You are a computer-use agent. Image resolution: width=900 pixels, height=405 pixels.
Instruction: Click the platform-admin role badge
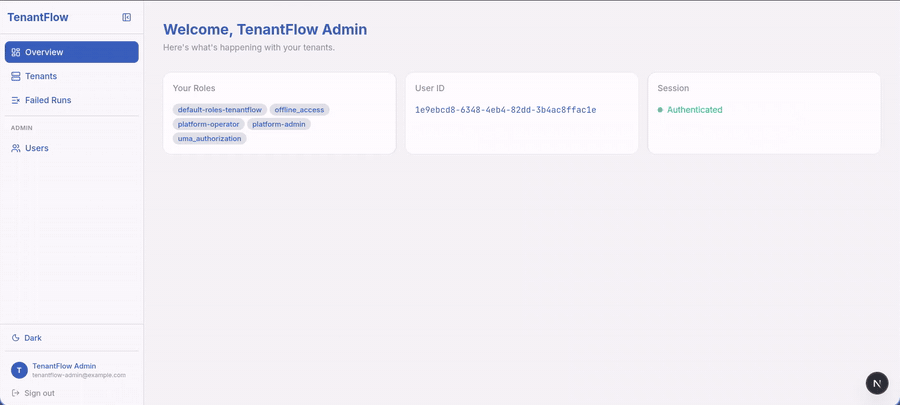279,124
